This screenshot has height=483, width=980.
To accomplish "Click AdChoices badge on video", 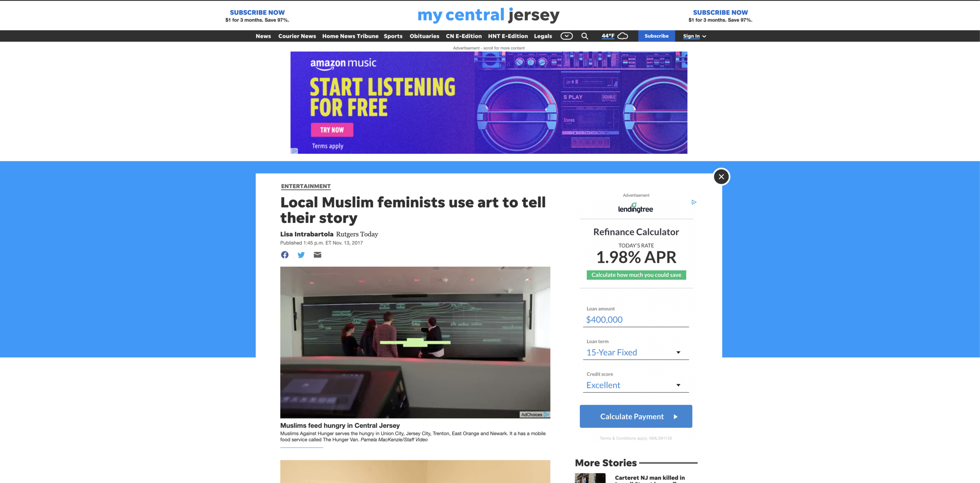I will 535,414.
